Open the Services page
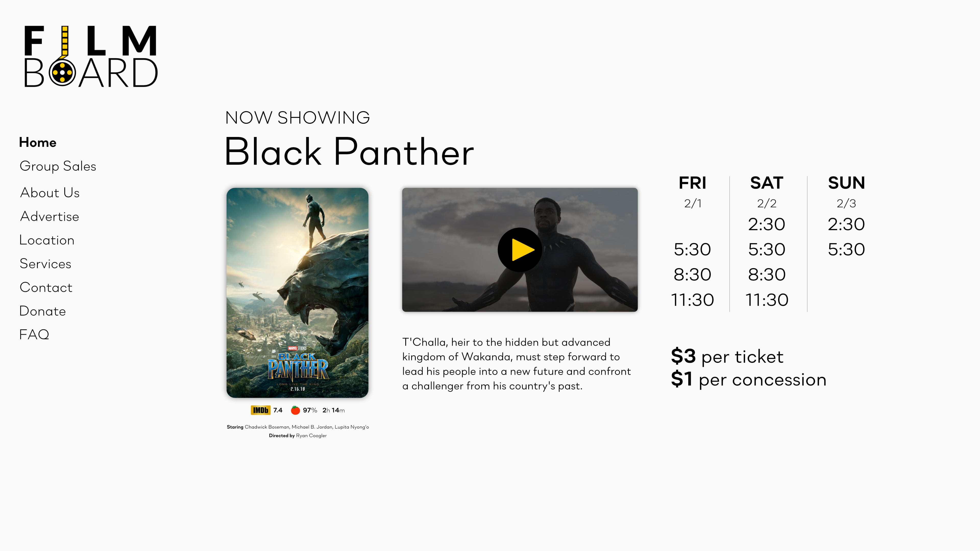 coord(45,264)
